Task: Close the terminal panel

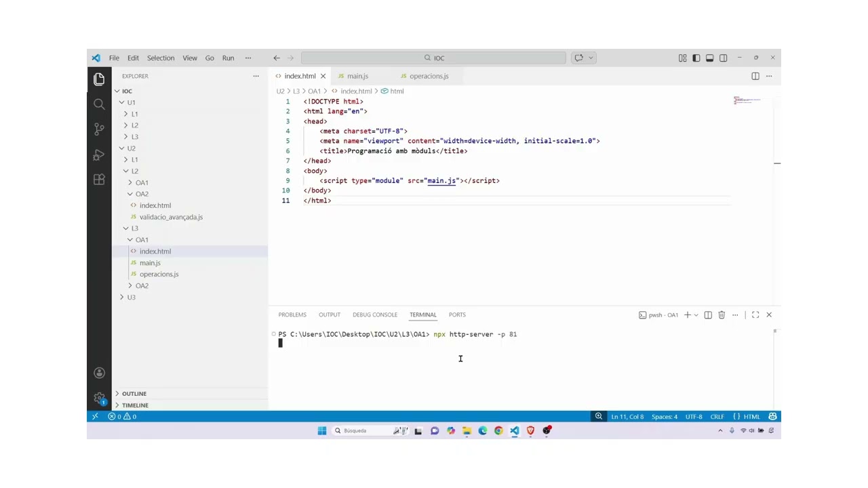Action: pos(769,314)
